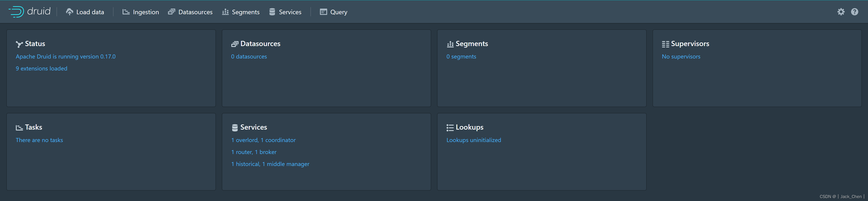This screenshot has height=201, width=868.
Task: Click 'There are no tasks' link
Action: (39, 140)
